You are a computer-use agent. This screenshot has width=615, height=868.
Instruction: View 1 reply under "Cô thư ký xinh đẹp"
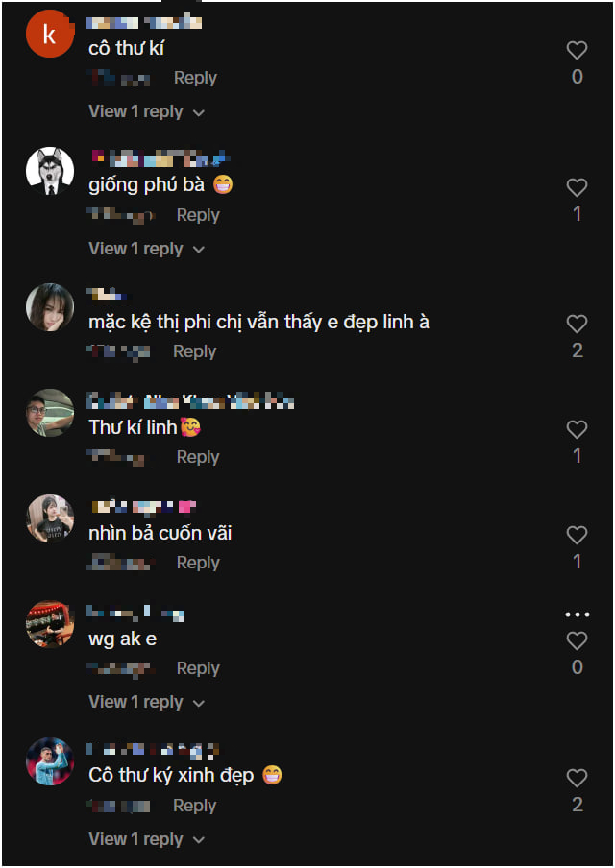pos(146,839)
